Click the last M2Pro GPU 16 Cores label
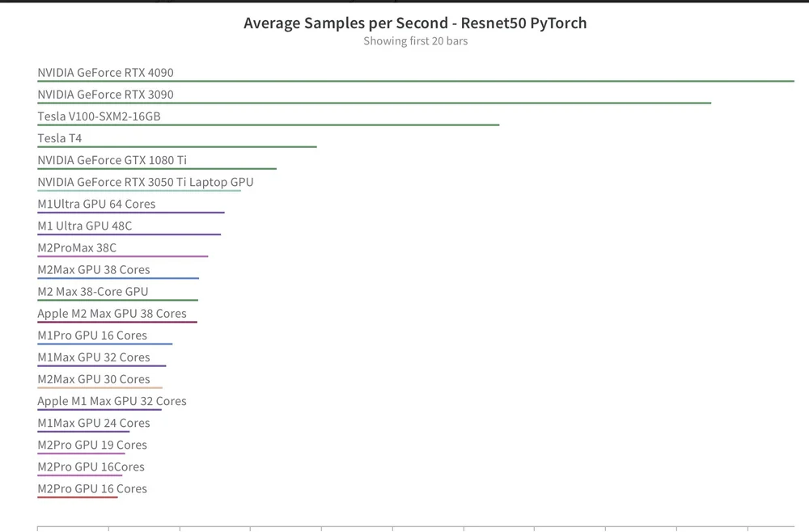The width and height of the screenshot is (809, 532). tap(92, 488)
